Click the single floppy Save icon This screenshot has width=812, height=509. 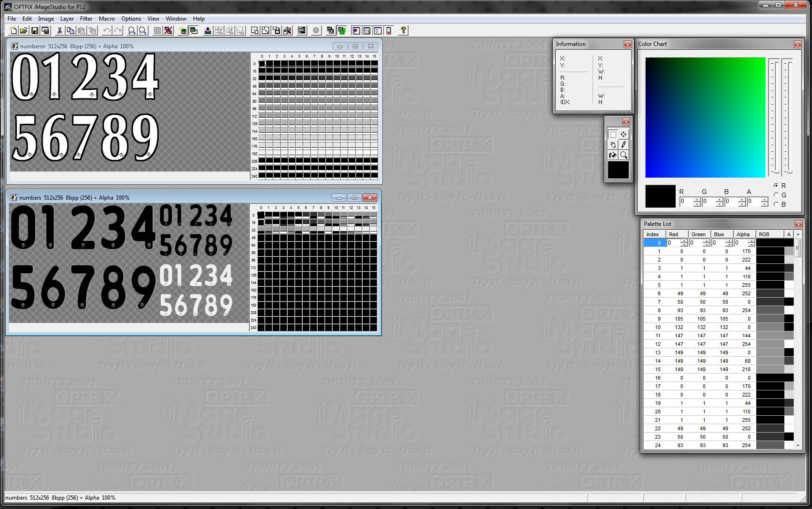click(x=35, y=30)
